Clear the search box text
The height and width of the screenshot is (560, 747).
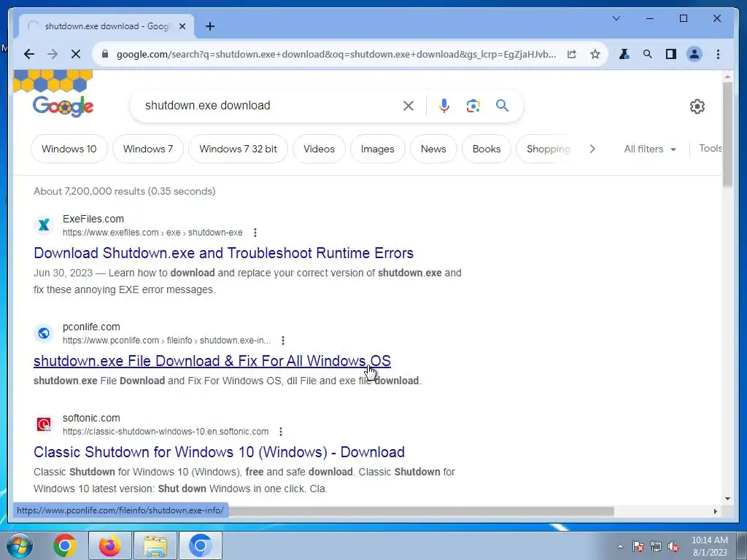click(x=409, y=106)
